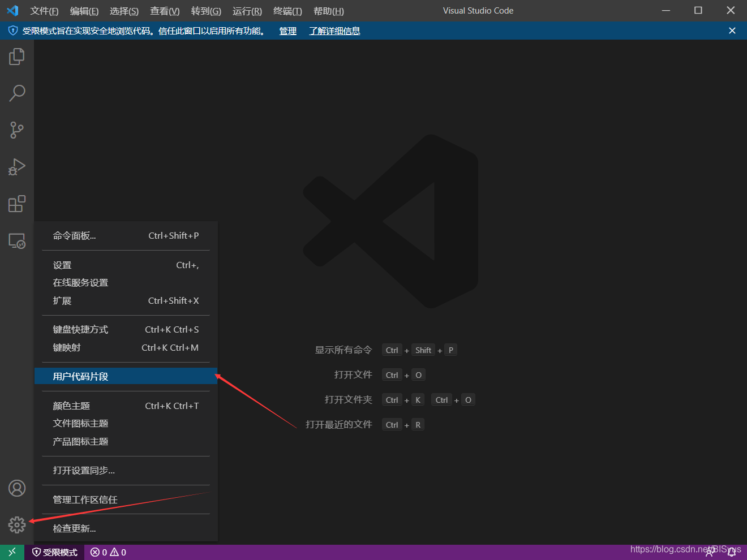The image size is (747, 560).
Task: Open the Explorer view in activity bar
Action: coord(17,57)
